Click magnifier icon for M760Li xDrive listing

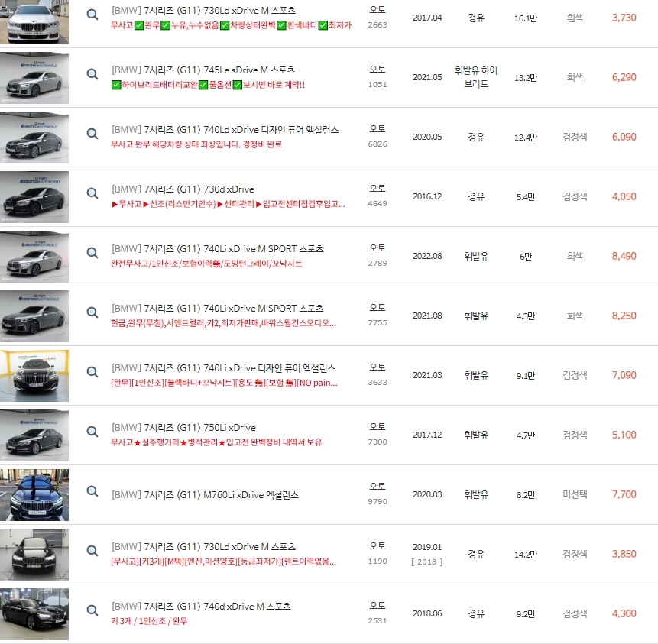pyautogui.click(x=92, y=491)
